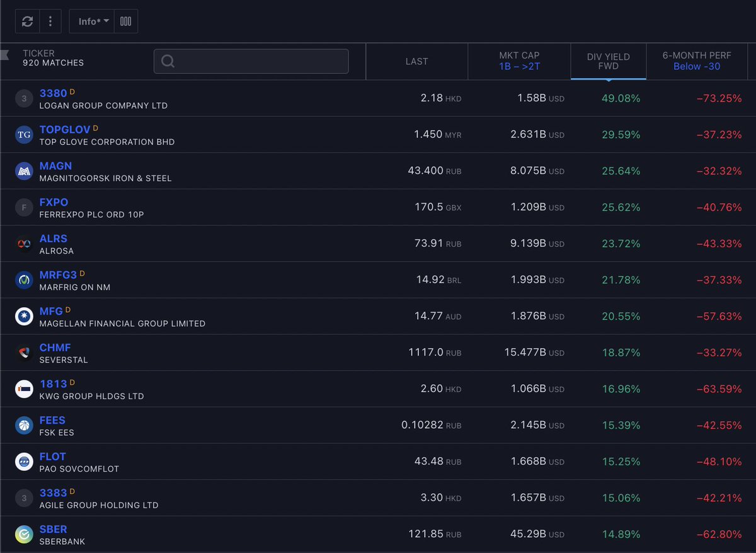The width and height of the screenshot is (756, 553).
Task: Open ticker FEES link
Action: 52,421
